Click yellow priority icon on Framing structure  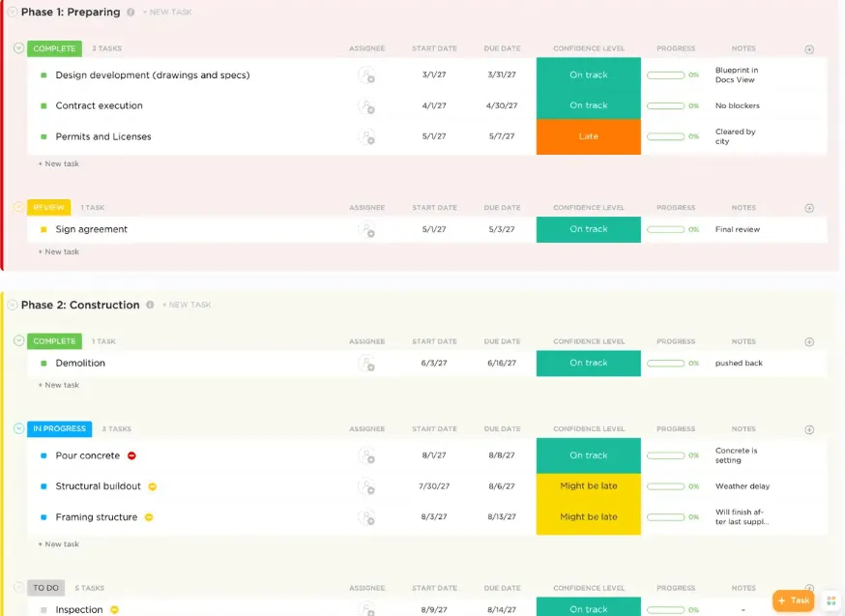[149, 516]
